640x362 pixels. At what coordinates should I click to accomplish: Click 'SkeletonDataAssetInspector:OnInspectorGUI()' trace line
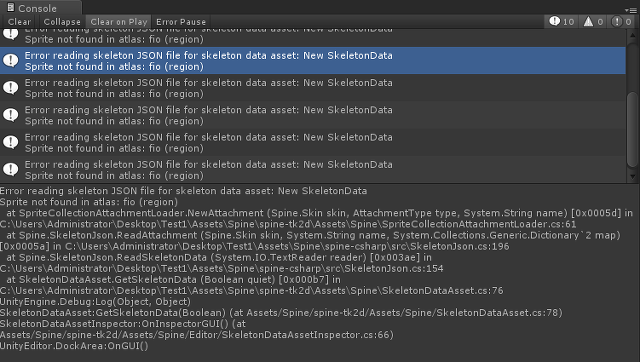pos(123,324)
